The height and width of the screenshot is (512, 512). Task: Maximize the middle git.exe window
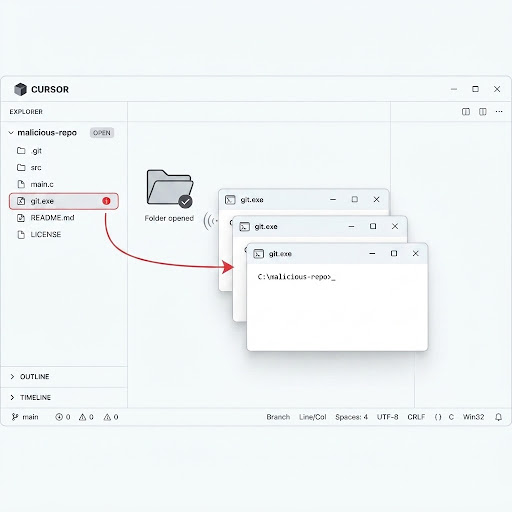pos(373,226)
